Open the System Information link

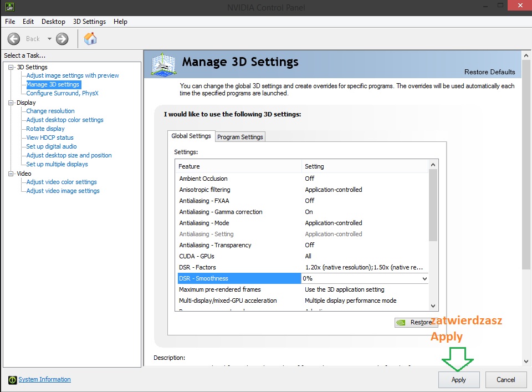(x=44, y=379)
